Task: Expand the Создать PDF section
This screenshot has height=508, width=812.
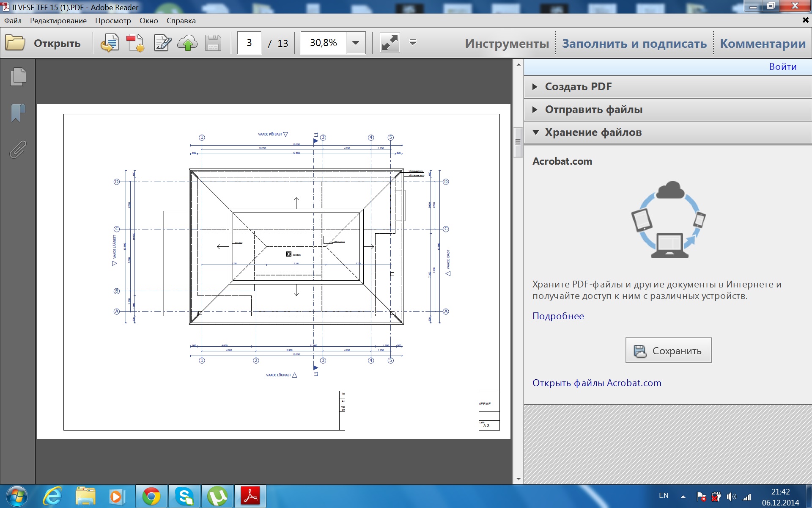Action: pos(578,87)
